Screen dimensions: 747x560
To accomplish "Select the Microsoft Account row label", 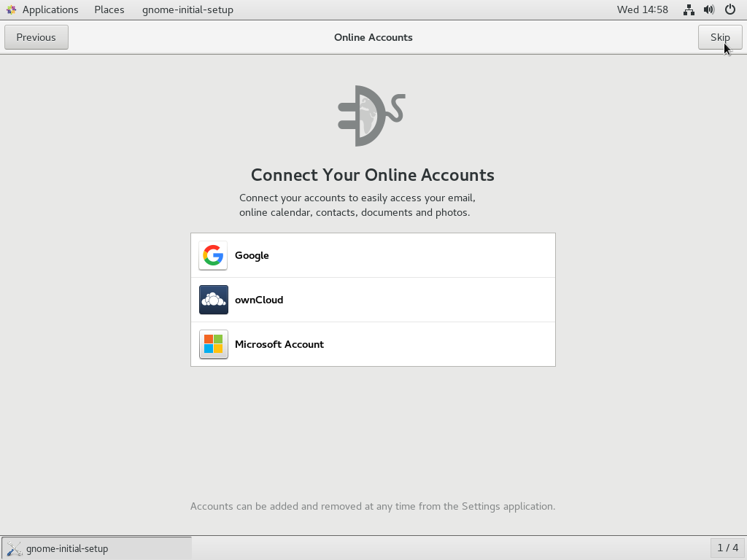I will [279, 344].
